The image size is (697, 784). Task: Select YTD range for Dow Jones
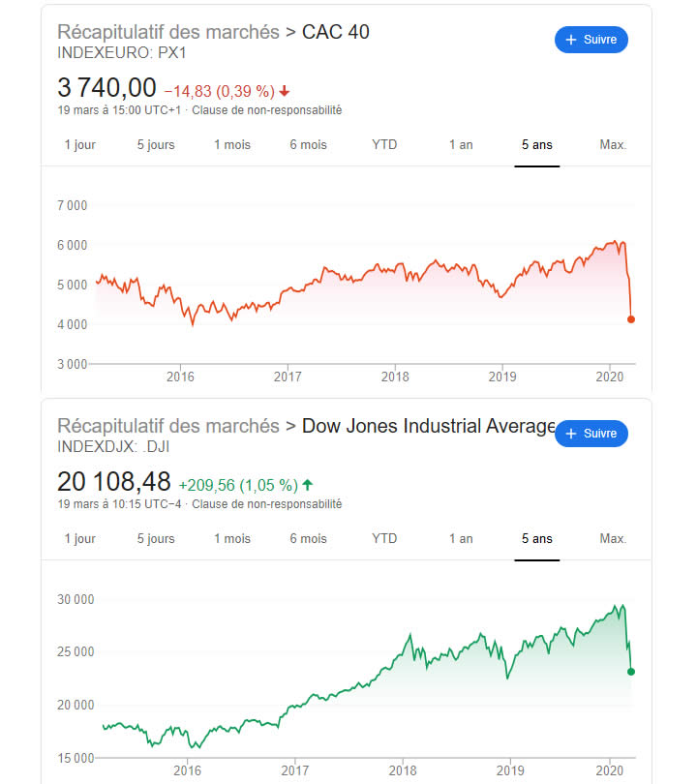(x=384, y=539)
